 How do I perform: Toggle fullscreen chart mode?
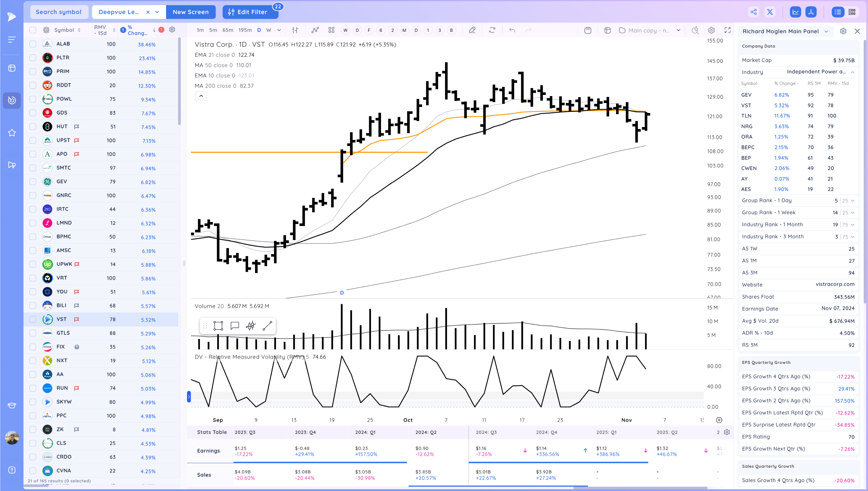727,30
